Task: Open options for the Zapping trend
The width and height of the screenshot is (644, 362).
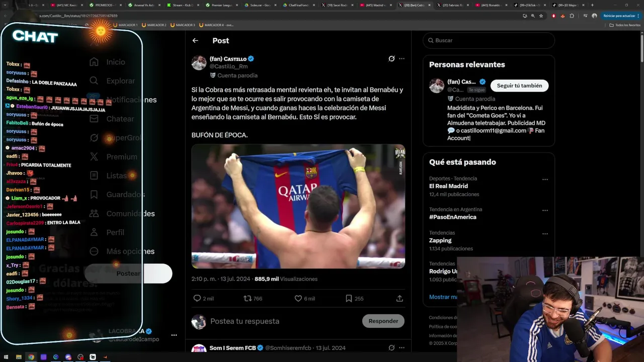Action: coord(545,234)
